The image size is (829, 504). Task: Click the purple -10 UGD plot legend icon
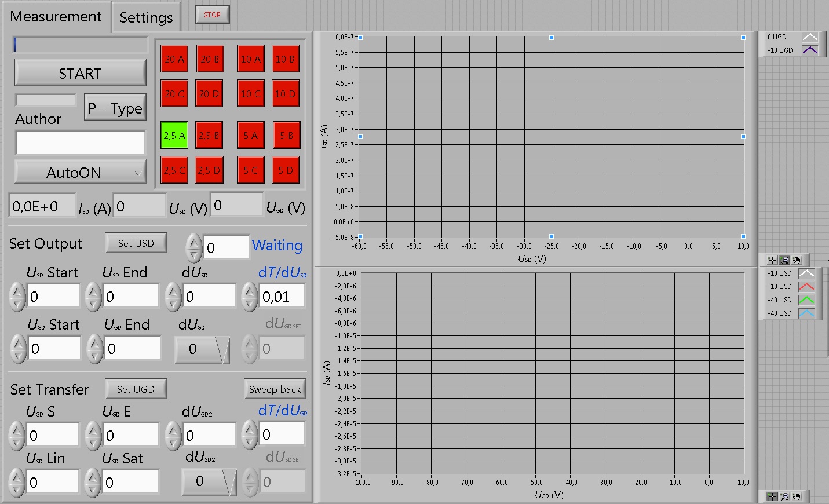tap(809, 50)
